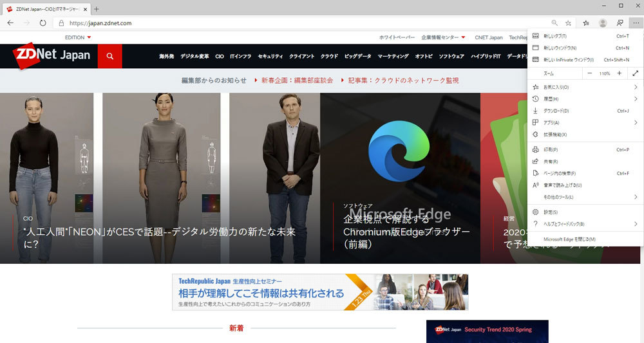Click 記事集：クラウドのネットワーク監視 link

403,80
